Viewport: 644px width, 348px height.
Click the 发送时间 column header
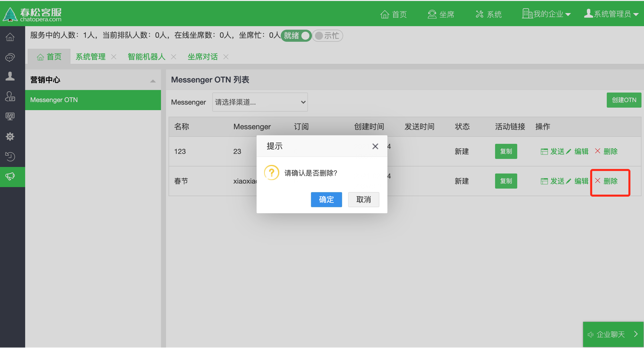(x=419, y=126)
